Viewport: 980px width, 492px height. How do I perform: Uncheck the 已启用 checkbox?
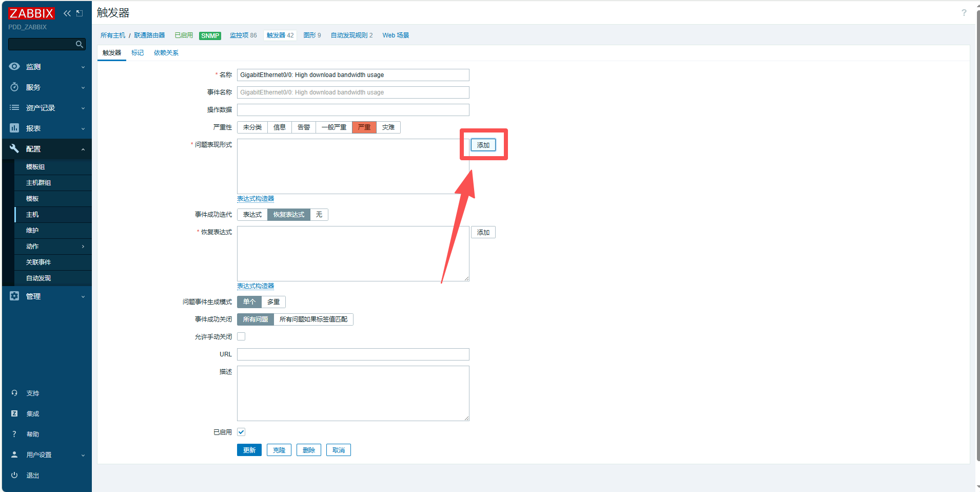241,432
